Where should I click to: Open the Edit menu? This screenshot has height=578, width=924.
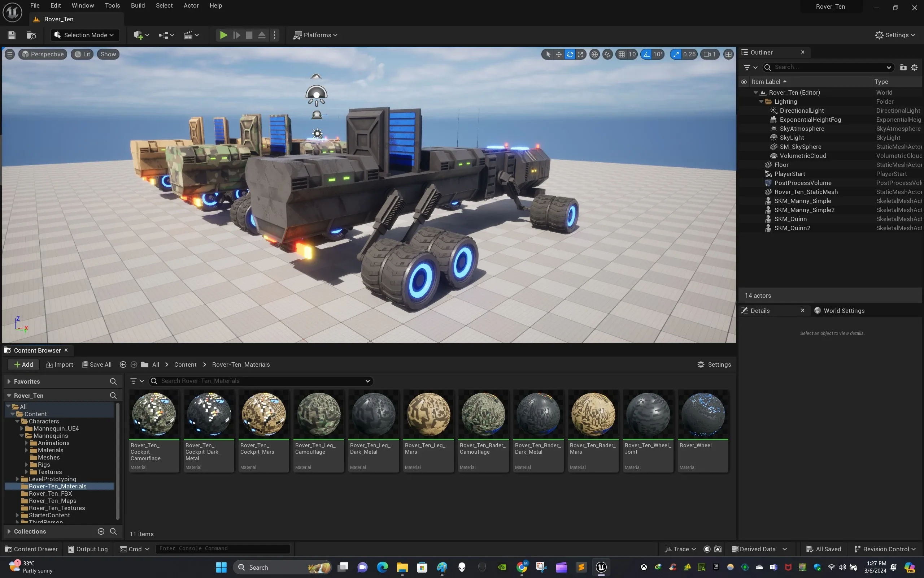[x=55, y=5]
